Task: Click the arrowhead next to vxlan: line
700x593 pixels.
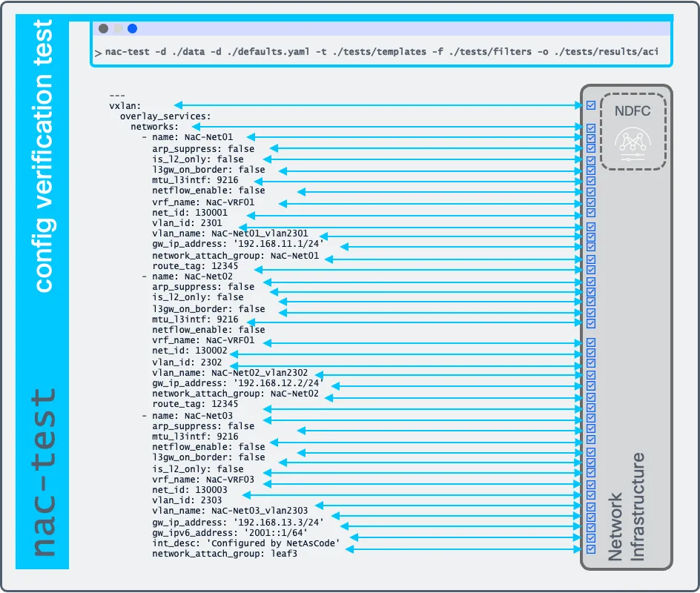Action: pyautogui.click(x=178, y=106)
